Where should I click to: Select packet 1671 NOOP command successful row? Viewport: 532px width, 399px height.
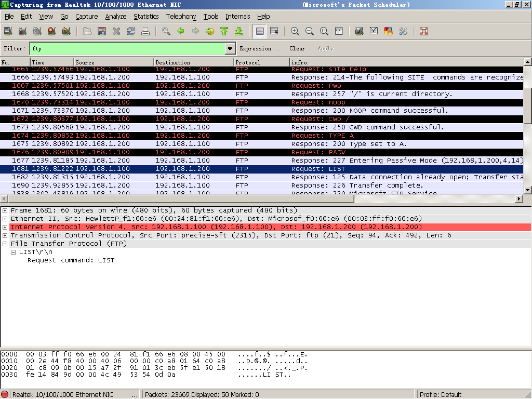point(262,111)
